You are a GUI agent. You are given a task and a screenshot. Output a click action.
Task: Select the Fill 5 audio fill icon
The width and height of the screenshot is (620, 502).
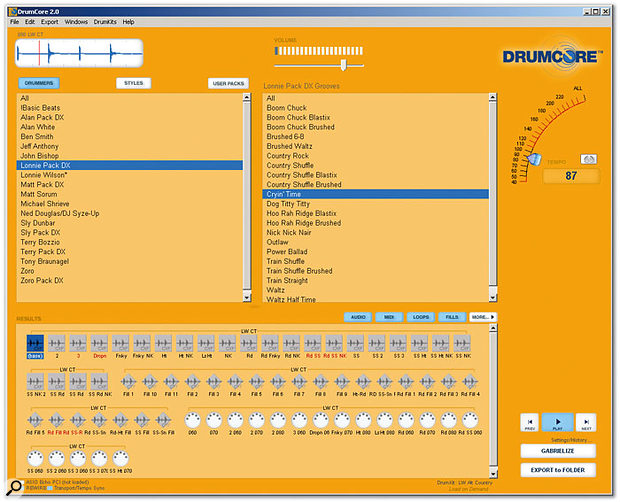(x=257, y=382)
